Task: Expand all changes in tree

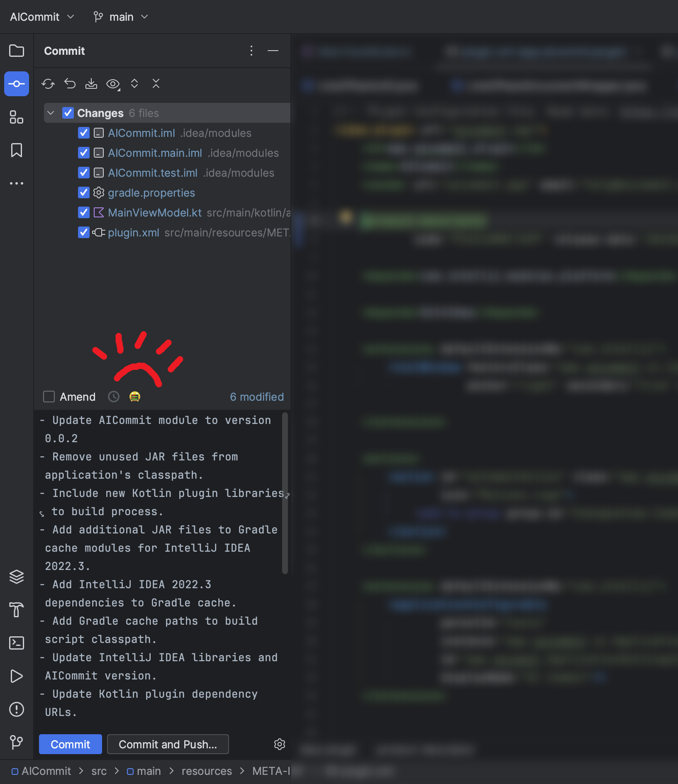Action: [134, 84]
